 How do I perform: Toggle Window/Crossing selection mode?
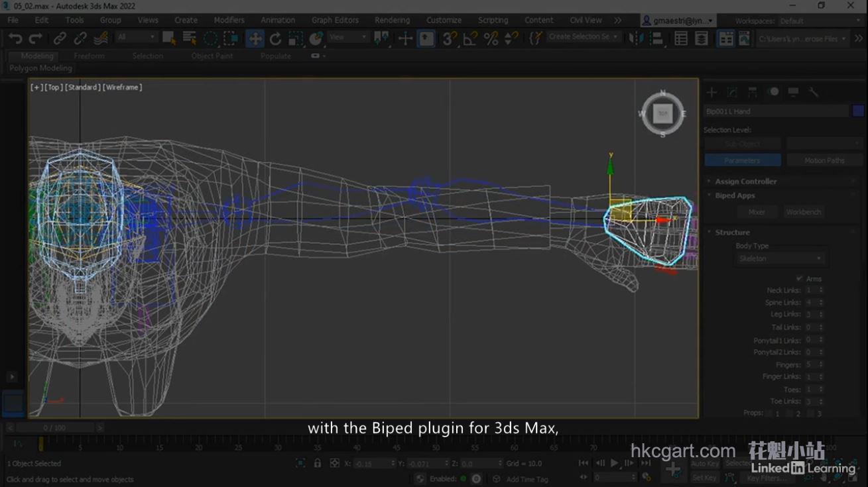pyautogui.click(x=231, y=38)
